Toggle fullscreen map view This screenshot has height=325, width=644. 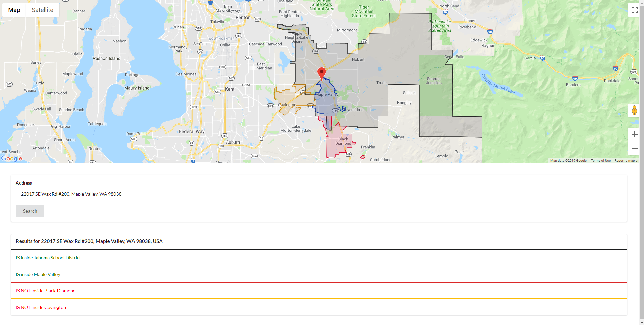634,10
